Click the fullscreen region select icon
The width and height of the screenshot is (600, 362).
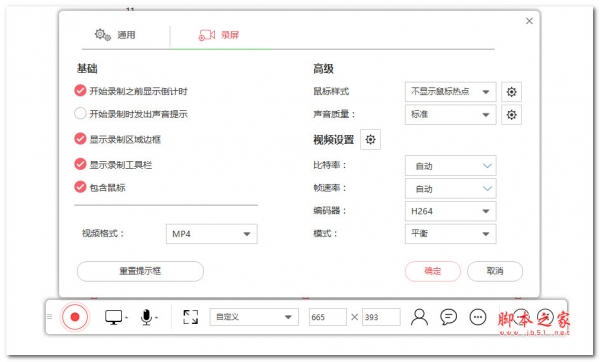tap(191, 317)
